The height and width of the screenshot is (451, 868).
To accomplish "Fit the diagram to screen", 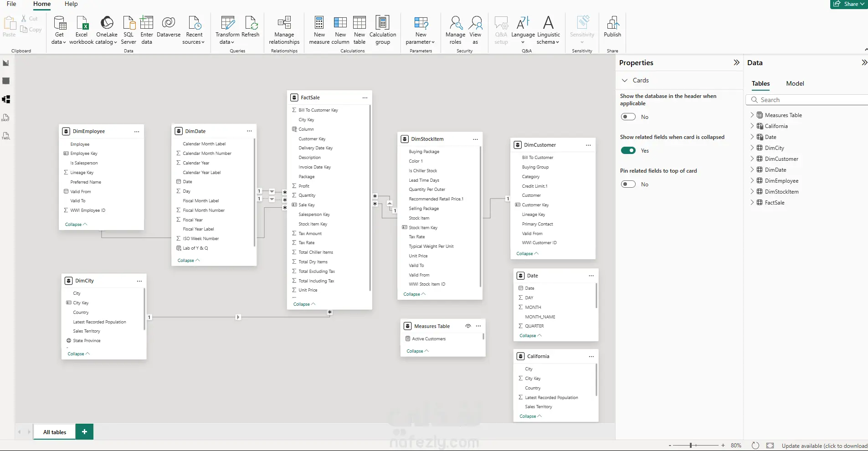I will coord(770,446).
